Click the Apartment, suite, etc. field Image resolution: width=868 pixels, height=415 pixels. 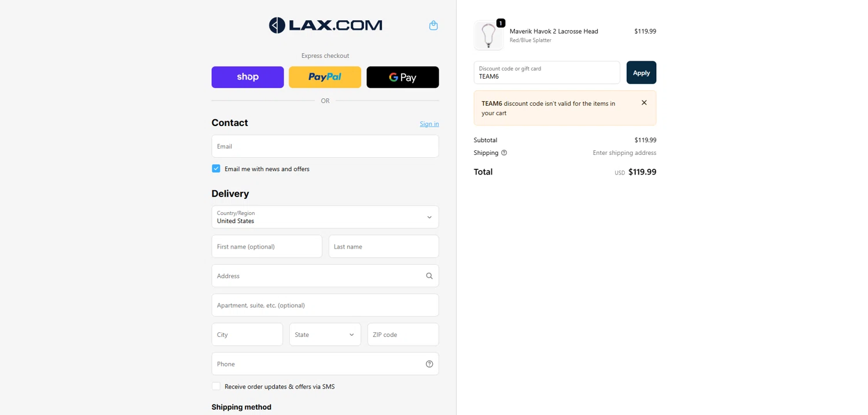pyautogui.click(x=325, y=305)
